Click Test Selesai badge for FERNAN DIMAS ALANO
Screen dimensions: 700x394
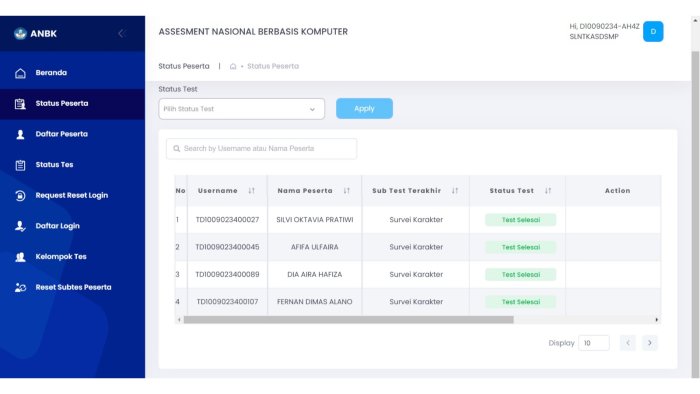[x=521, y=302]
